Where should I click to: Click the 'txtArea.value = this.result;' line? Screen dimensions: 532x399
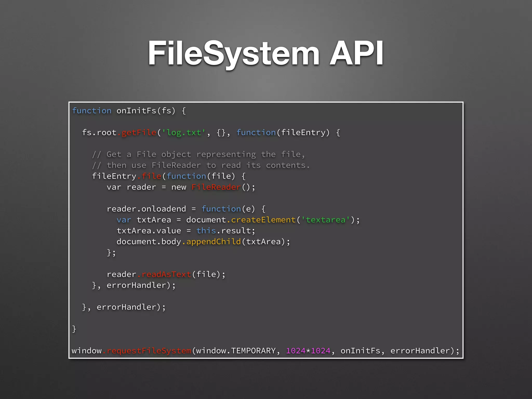(x=186, y=231)
